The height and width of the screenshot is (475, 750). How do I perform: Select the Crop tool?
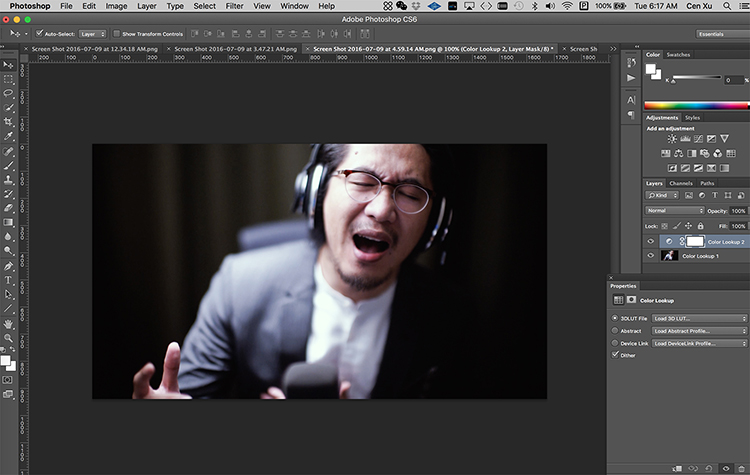8,121
